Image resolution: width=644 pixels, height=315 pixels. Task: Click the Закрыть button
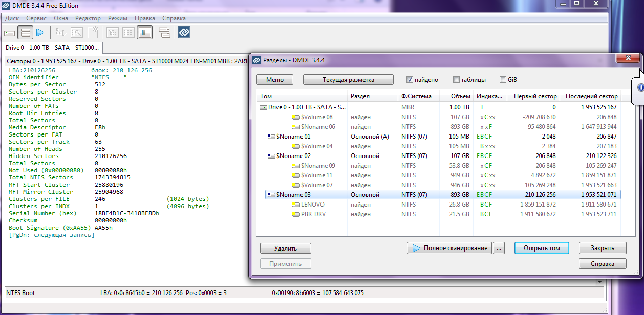pos(603,248)
